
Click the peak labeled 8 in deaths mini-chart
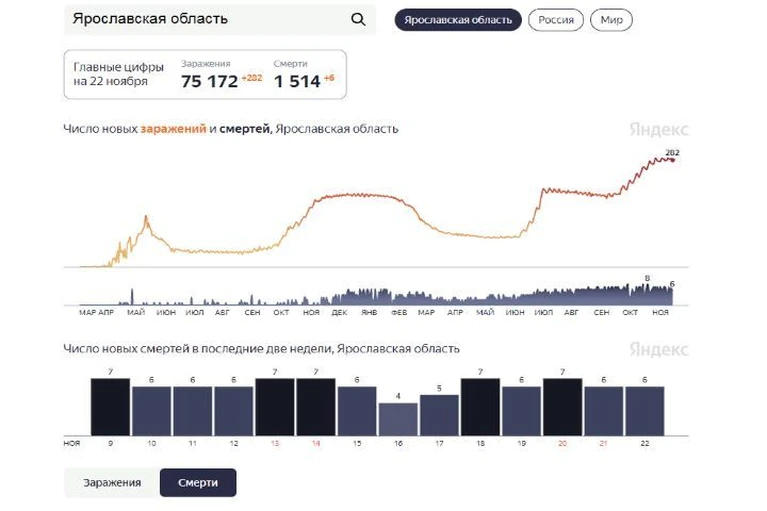coord(647,284)
